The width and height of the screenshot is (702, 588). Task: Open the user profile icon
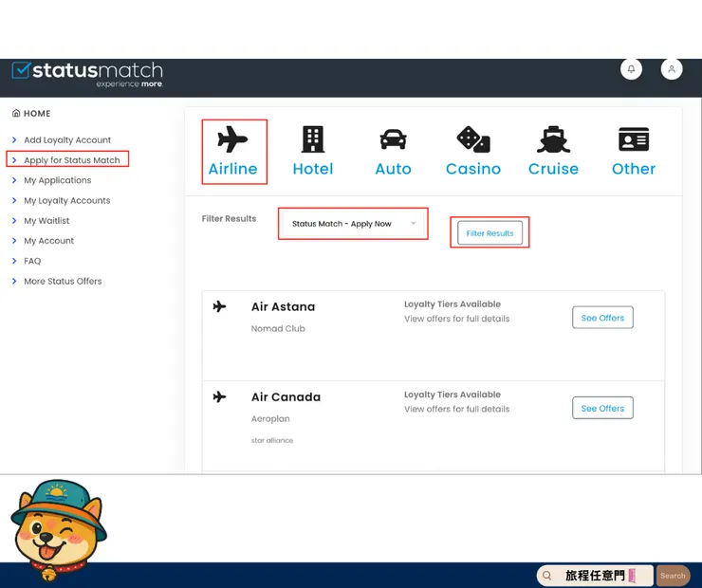click(x=672, y=69)
